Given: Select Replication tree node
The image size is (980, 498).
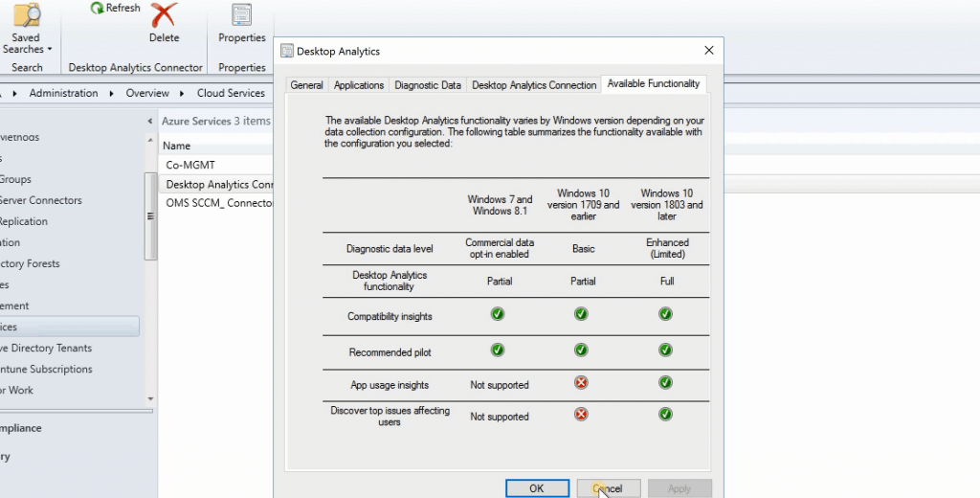Looking at the screenshot, I should pos(24,221).
